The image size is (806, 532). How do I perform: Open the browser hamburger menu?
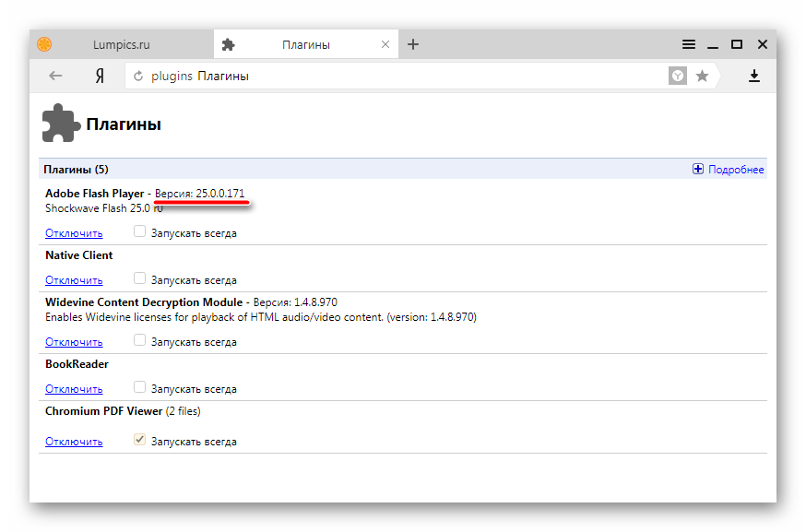[689, 44]
